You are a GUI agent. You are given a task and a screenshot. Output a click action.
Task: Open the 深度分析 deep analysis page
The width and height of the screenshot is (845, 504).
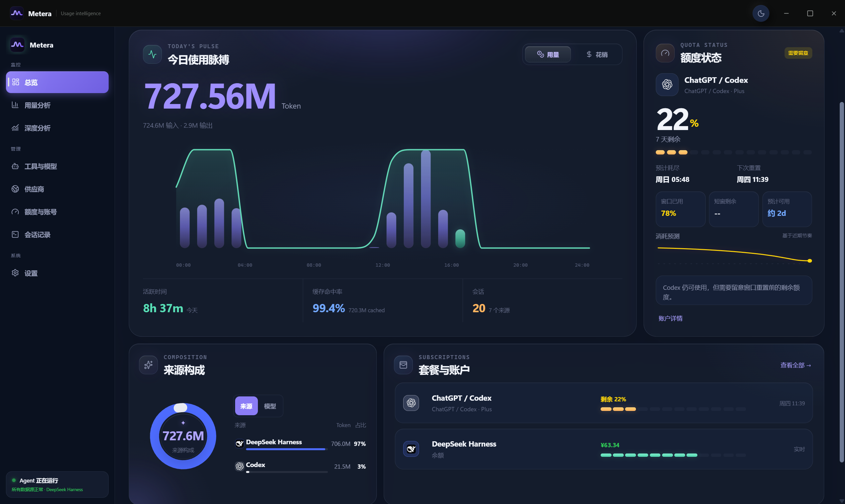(x=57, y=128)
